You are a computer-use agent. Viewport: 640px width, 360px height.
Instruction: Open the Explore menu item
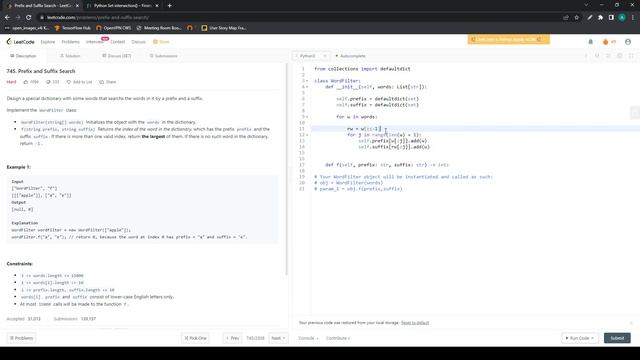[x=48, y=42]
